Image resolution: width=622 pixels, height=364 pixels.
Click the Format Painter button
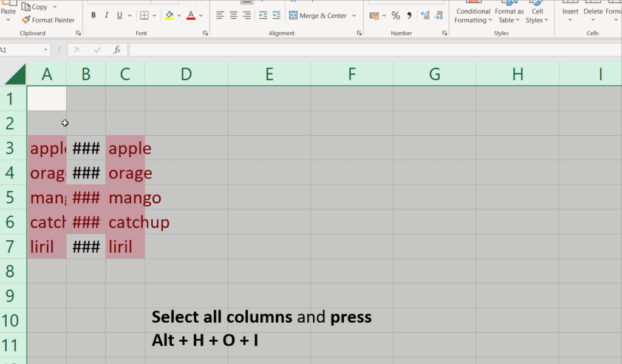tap(48, 20)
